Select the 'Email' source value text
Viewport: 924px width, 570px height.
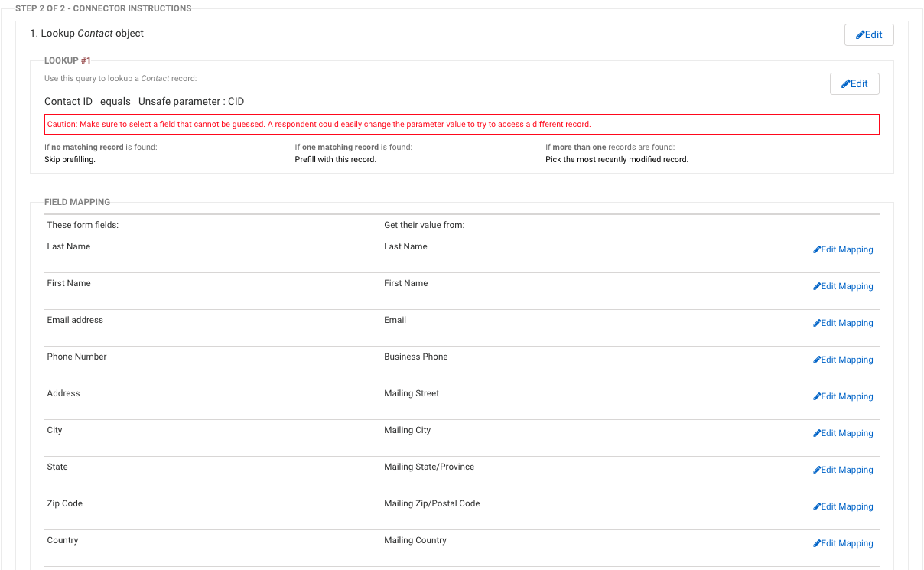click(x=395, y=320)
